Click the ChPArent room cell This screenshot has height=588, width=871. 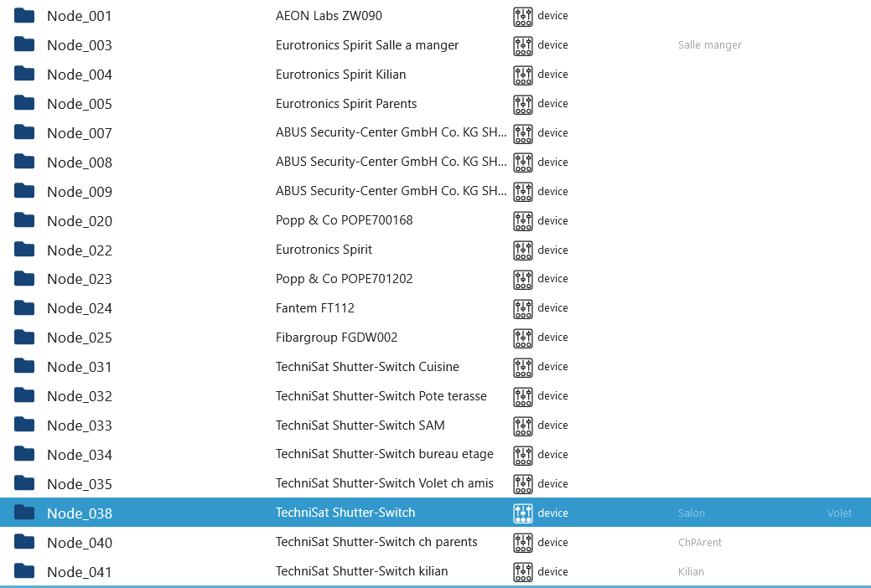pos(699,543)
